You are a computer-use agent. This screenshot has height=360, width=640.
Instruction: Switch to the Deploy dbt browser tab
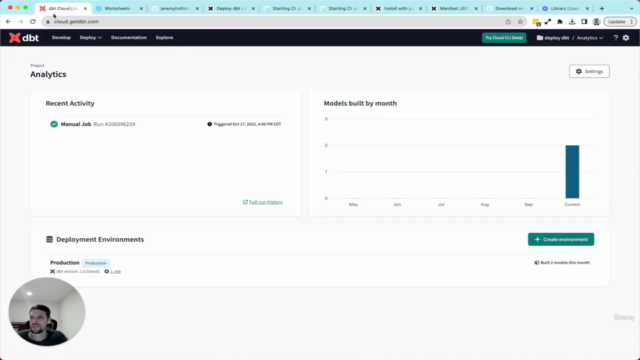tap(231, 8)
